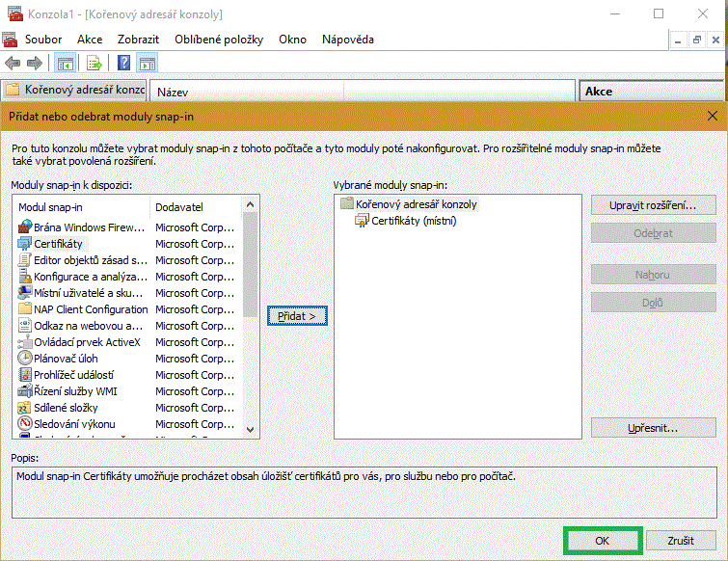Open Upravit rozšíření dialog
The image size is (728, 561).
pyautogui.click(x=653, y=205)
